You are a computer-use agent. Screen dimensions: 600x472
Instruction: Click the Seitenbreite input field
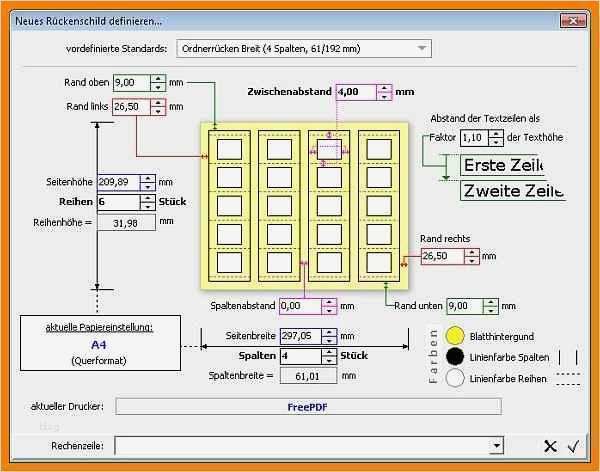[x=301, y=336]
